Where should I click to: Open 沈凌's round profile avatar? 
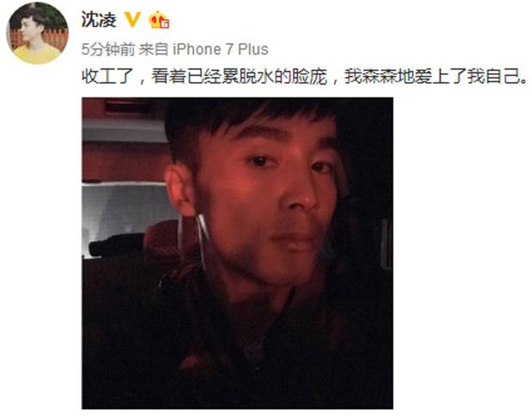click(x=37, y=33)
